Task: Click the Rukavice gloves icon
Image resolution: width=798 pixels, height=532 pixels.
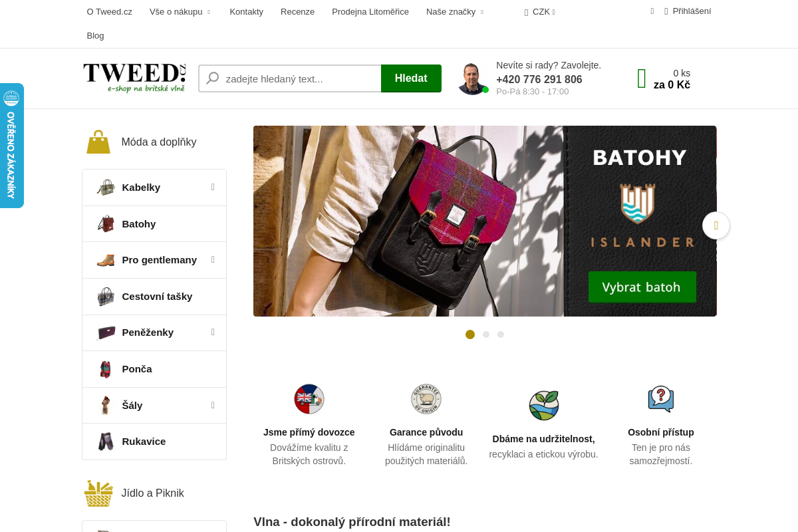Action: pos(106,442)
